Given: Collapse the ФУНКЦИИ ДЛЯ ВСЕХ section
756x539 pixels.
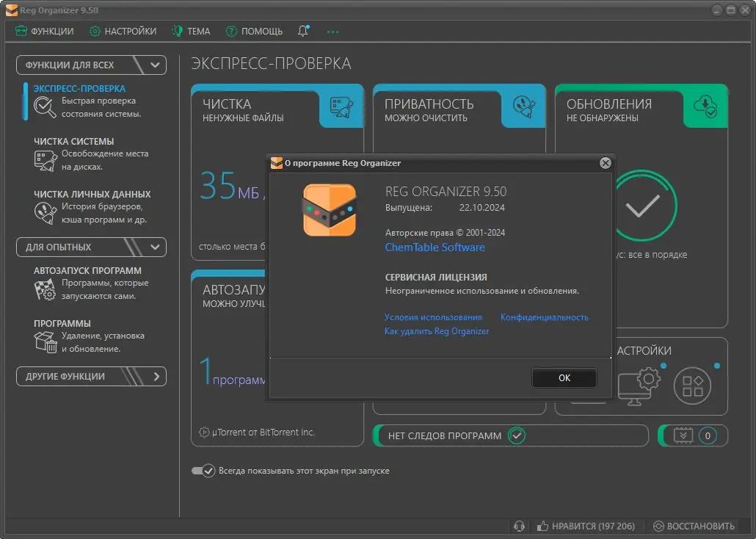Looking at the screenshot, I should pyautogui.click(x=91, y=65).
